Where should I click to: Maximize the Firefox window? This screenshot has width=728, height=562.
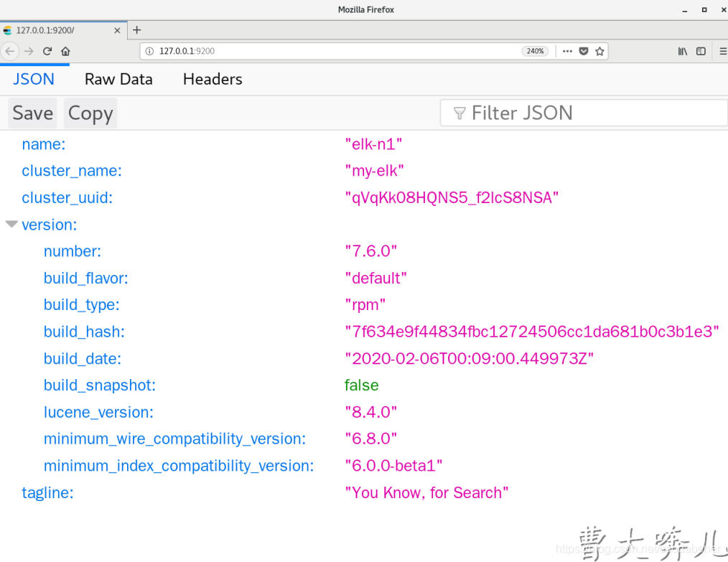click(x=704, y=10)
